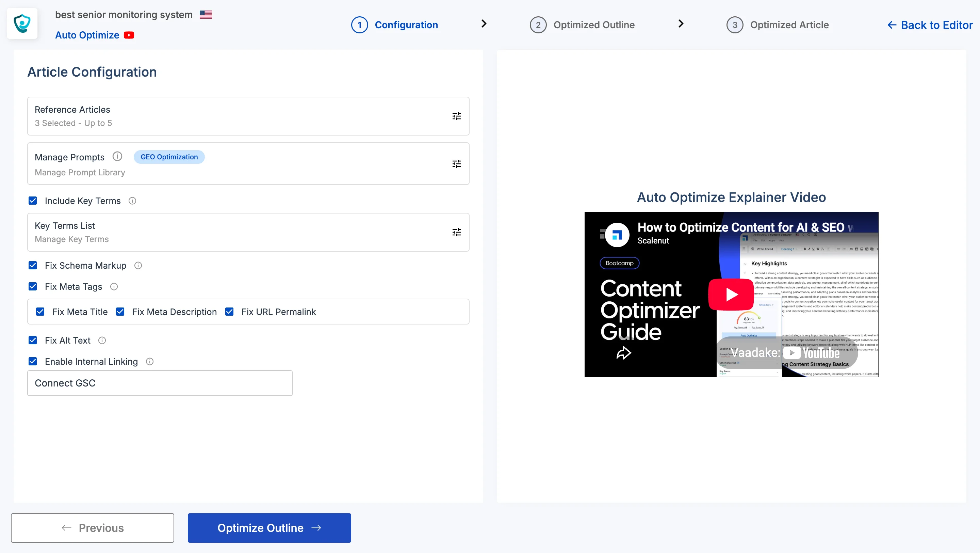
Task: Click the video title 'How to Optimize Content'
Action: [x=745, y=227]
